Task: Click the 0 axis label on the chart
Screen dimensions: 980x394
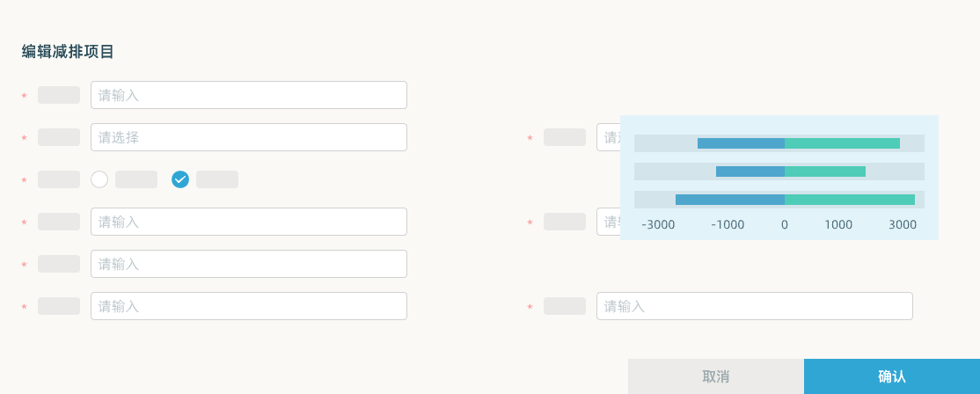Action: (785, 225)
